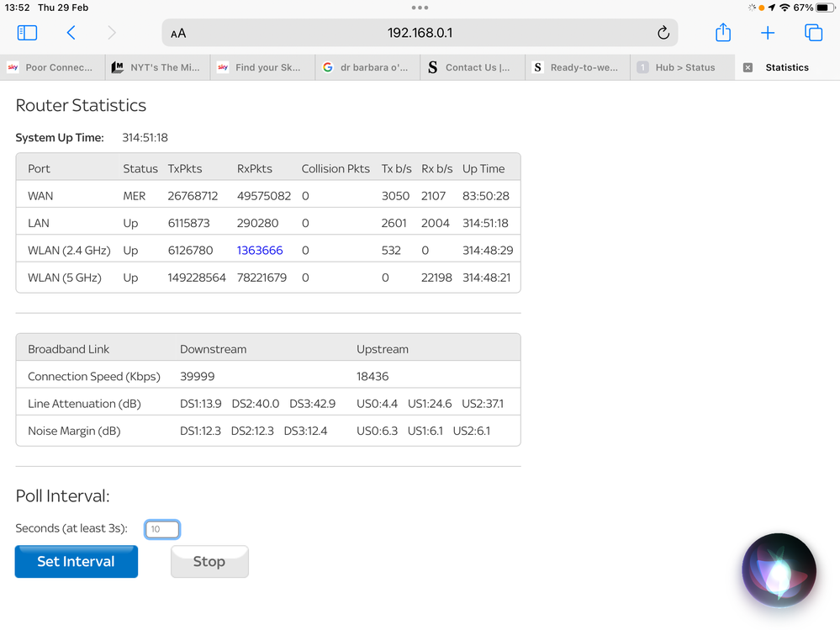Screen dimensions: 840x630
Task: Show the tab overview
Action: click(813, 33)
